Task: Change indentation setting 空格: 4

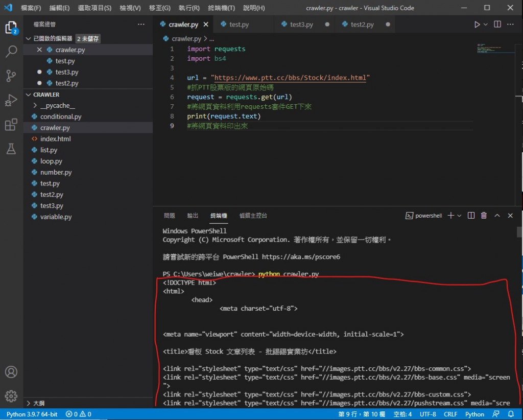Action: tap(402, 414)
